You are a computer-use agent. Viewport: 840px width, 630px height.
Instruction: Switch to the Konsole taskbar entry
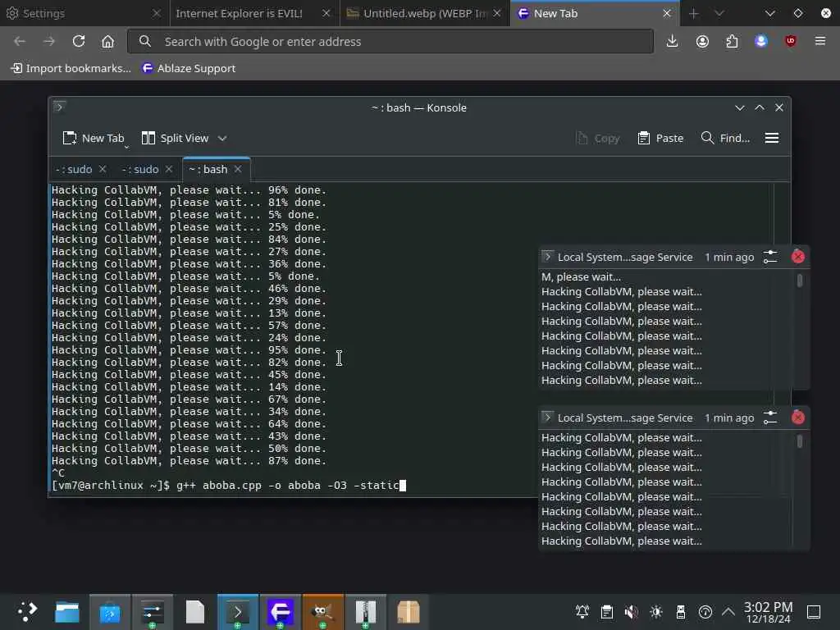(238, 612)
